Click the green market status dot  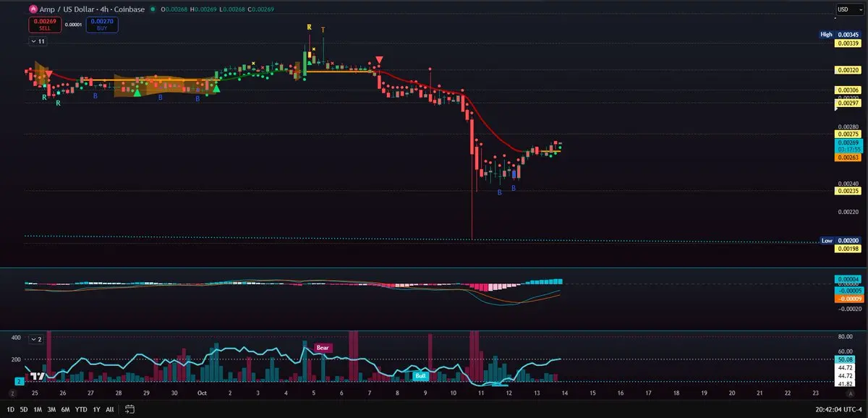152,9
